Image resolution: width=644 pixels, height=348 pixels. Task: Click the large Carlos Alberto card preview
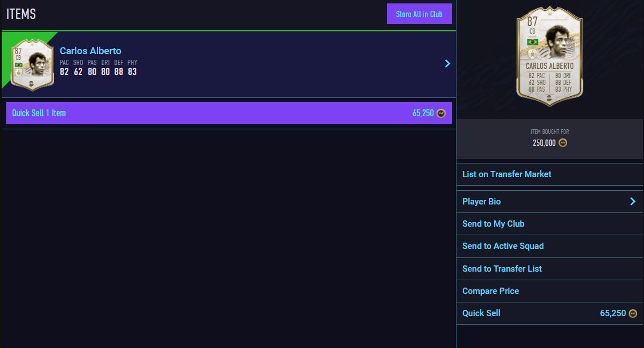[x=549, y=56]
